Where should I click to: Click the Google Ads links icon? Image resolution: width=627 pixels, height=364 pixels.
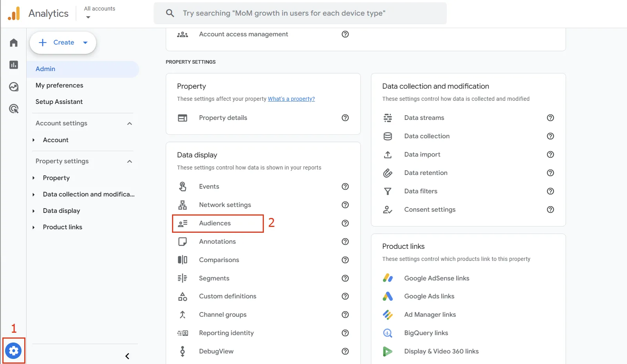387,296
